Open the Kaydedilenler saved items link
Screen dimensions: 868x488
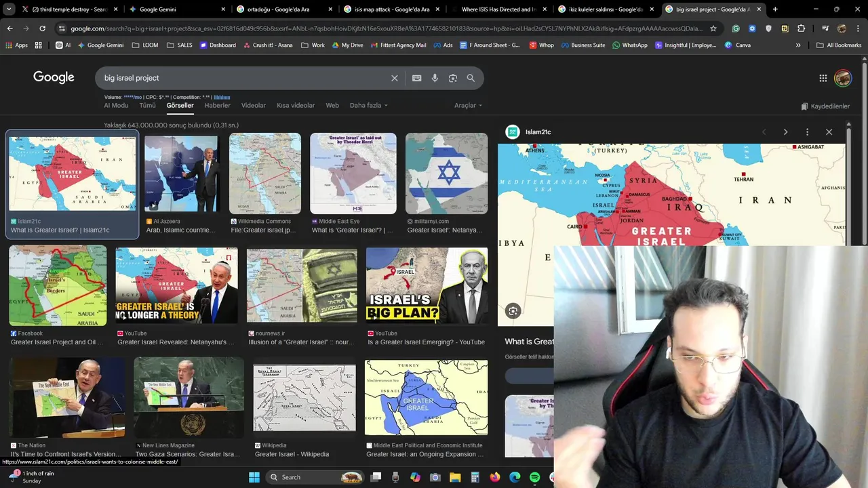click(825, 106)
